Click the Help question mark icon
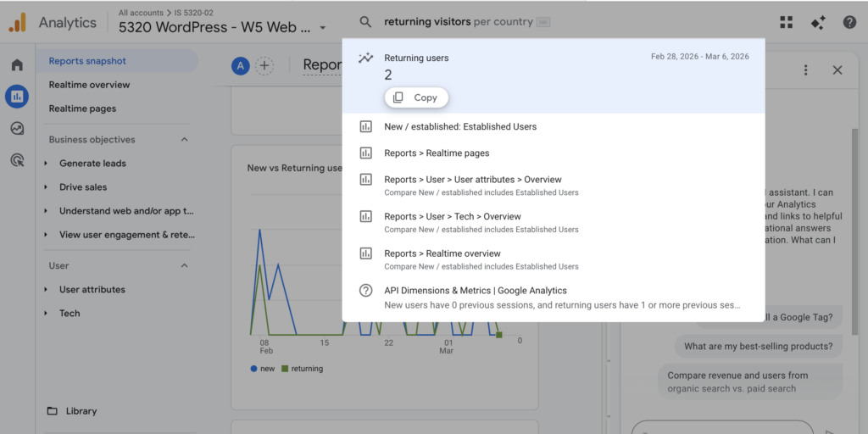The height and width of the screenshot is (434, 868). pyautogui.click(x=849, y=23)
